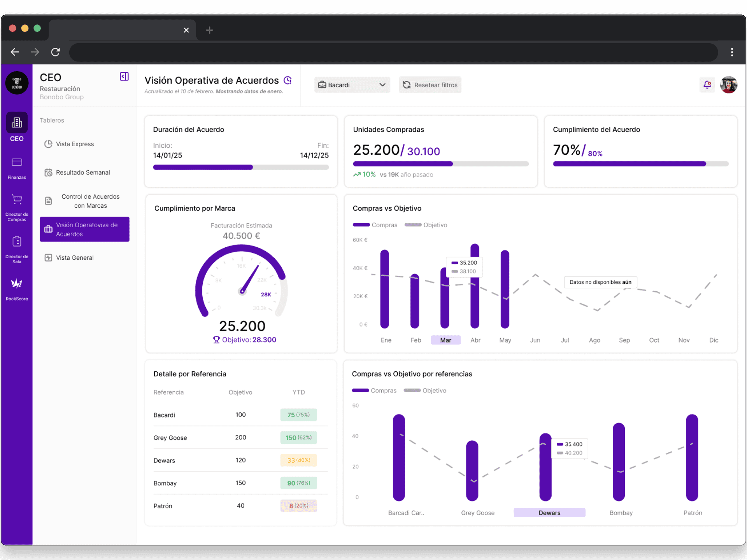Click the trophy icon next to Objetivo

pyautogui.click(x=216, y=339)
